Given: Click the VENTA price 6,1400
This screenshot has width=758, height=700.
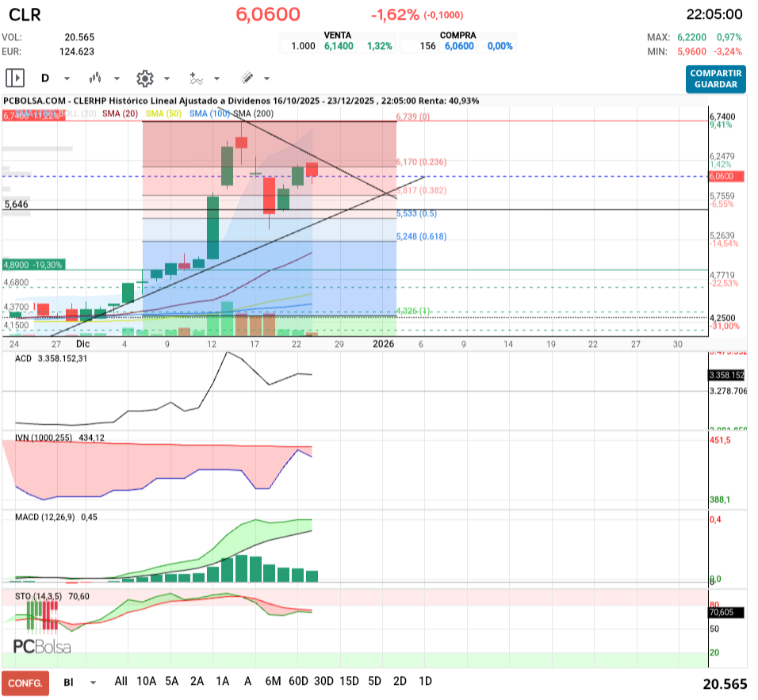Looking at the screenshot, I should tap(339, 46).
